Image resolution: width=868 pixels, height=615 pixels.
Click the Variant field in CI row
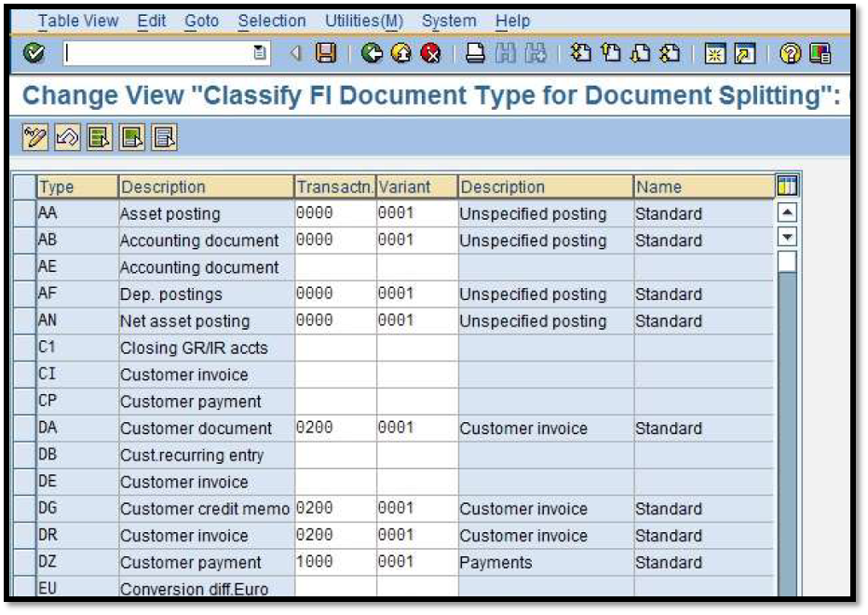pyautogui.click(x=417, y=375)
